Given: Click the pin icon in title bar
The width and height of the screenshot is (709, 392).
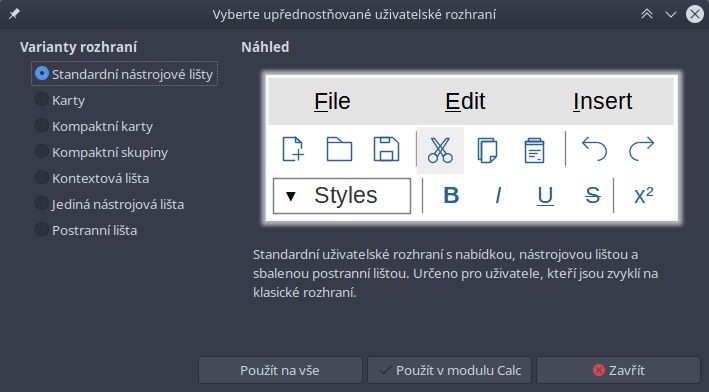Looking at the screenshot, I should [x=14, y=14].
